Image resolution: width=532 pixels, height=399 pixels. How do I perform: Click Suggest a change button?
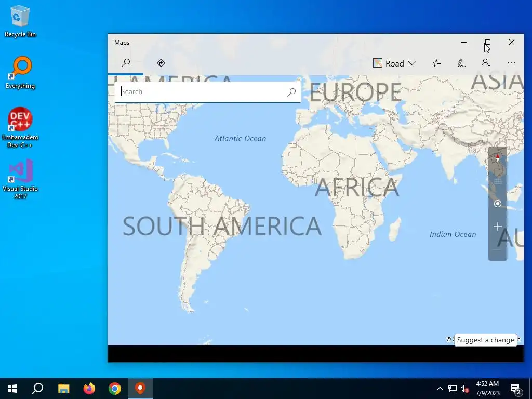click(x=486, y=340)
